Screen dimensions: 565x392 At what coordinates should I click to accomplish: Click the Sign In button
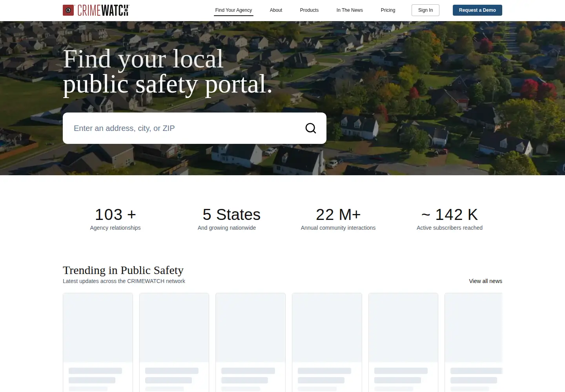point(425,10)
